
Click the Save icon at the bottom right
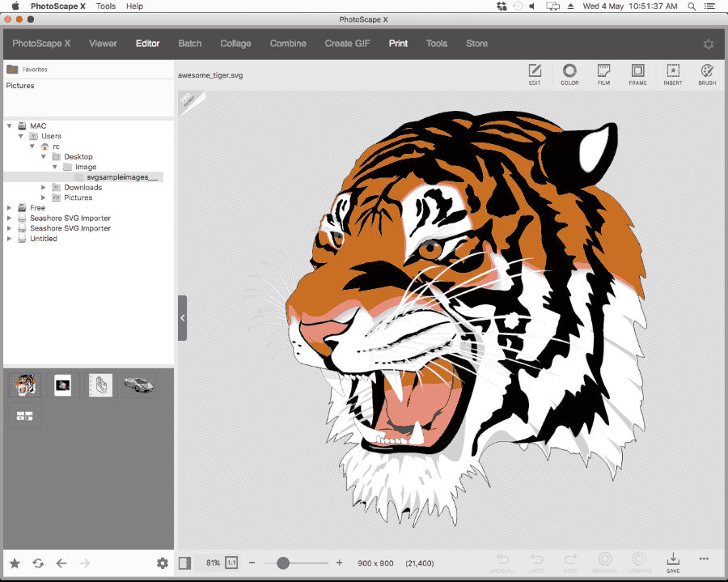pyautogui.click(x=673, y=563)
